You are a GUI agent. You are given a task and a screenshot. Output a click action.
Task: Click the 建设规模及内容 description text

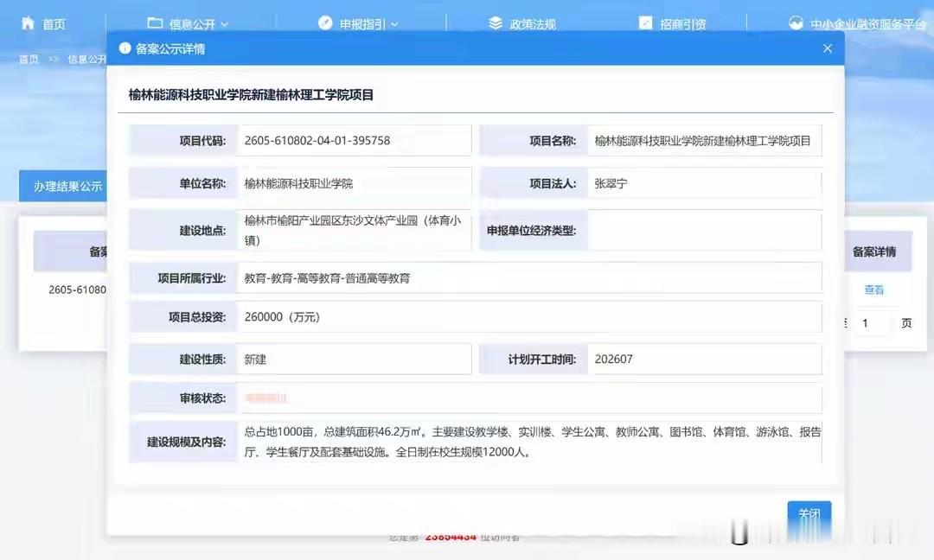coord(533,442)
